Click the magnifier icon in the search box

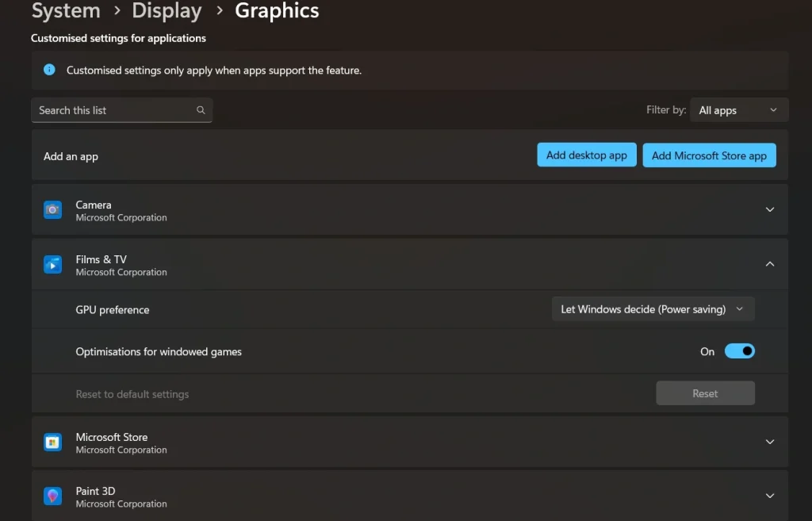tap(201, 109)
